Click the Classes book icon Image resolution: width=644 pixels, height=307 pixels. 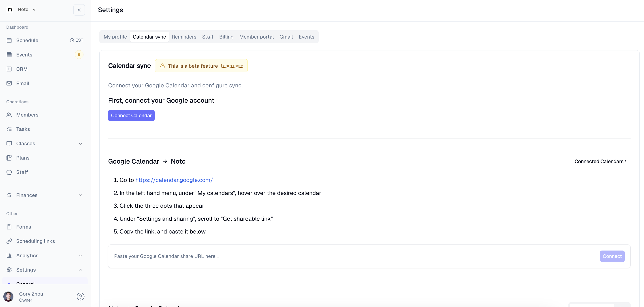[x=9, y=143]
